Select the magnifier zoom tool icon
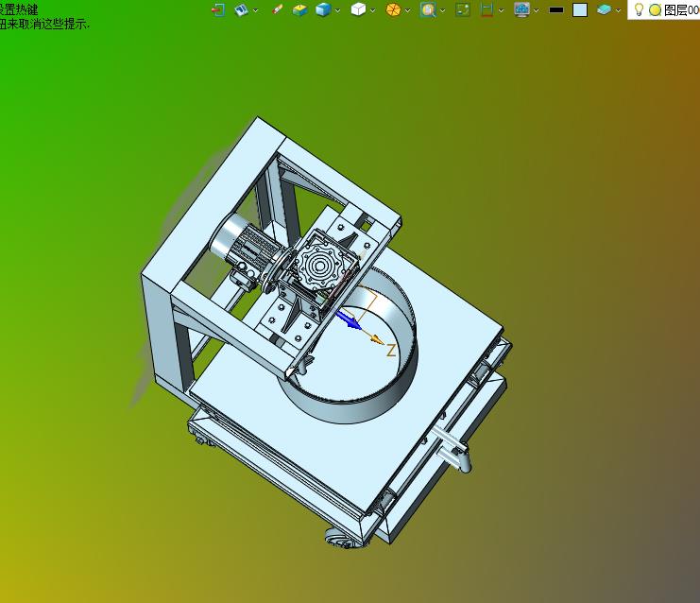The width and height of the screenshot is (700, 603). pos(428,9)
